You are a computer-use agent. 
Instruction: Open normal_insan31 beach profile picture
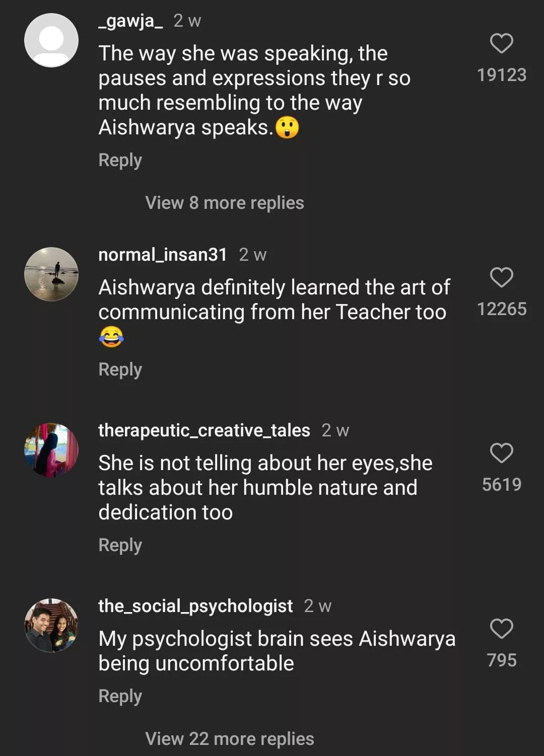(x=51, y=274)
